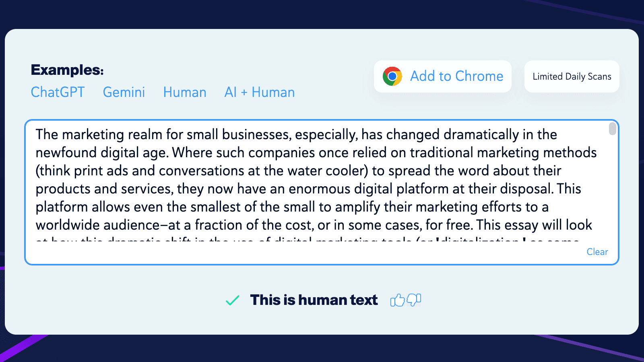Screen dimensions: 644x362
Task: Select the Gemini example
Action: [x=124, y=92]
